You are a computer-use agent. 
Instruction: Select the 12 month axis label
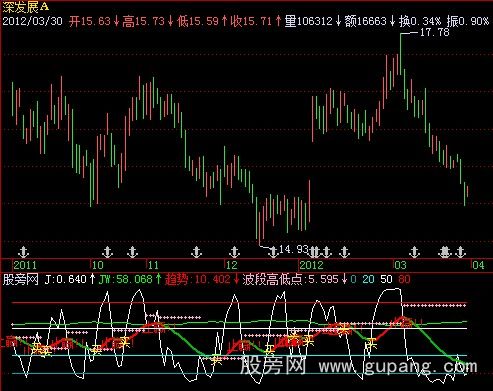click(x=232, y=265)
